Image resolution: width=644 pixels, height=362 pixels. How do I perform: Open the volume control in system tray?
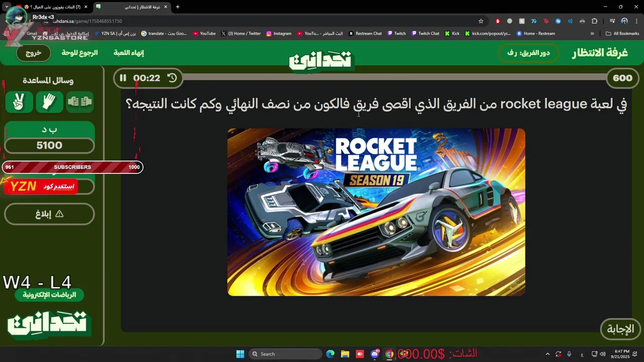[x=603, y=354]
